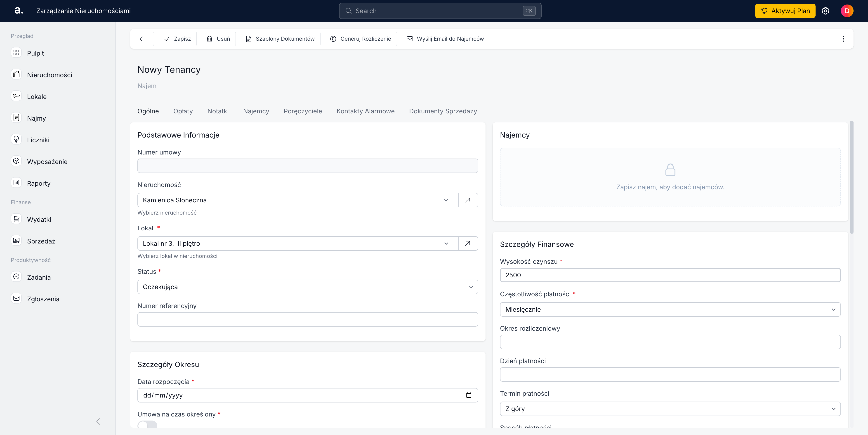Screen dimensions: 868x435
Task: Click the Data rozpoczęcia date field
Action: [x=308, y=395]
